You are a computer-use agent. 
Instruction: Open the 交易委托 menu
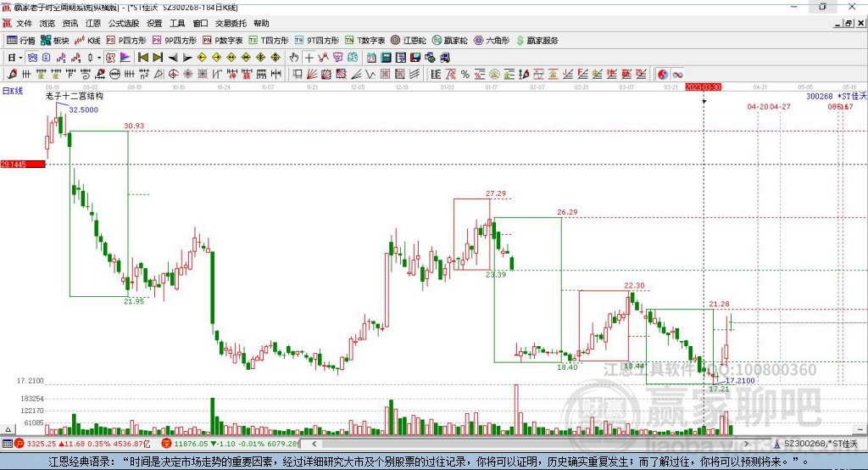(x=231, y=23)
